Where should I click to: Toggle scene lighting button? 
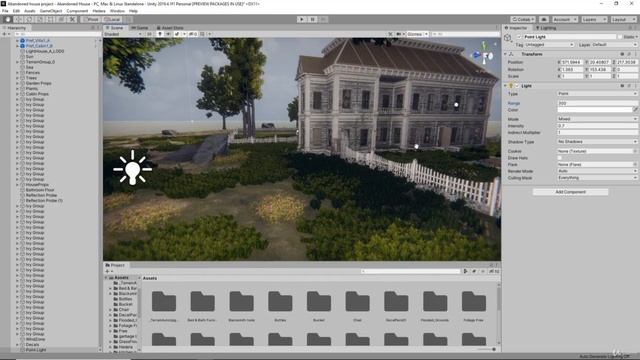pos(160,34)
